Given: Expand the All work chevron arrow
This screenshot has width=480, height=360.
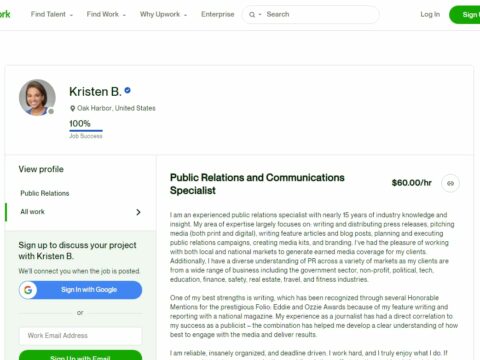Looking at the screenshot, I should [138, 212].
